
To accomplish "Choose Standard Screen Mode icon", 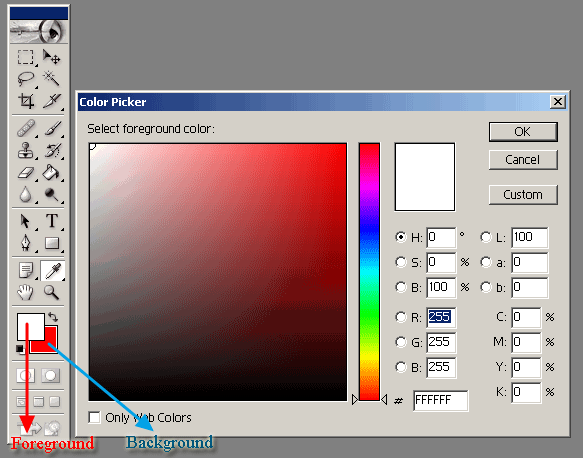I will [22, 401].
